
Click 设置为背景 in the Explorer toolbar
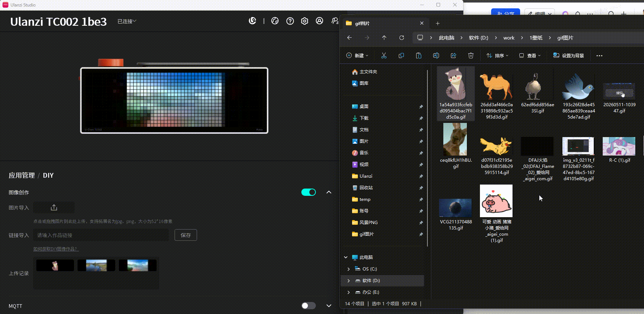point(569,55)
